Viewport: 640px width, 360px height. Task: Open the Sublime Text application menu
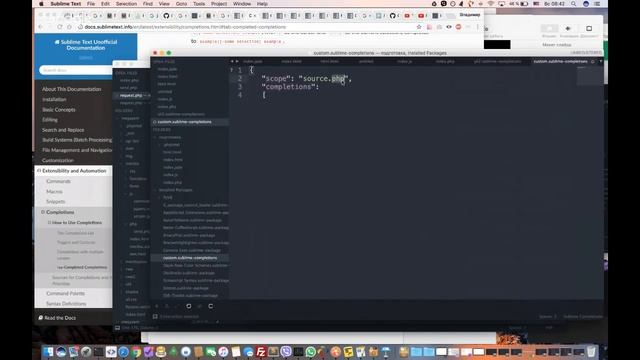(x=66, y=4)
